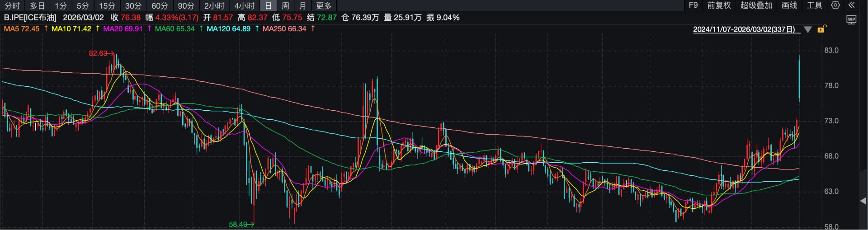This screenshot has height=230, width=868.
Task: Select the 60分 timeframe tab
Action: point(160,6)
